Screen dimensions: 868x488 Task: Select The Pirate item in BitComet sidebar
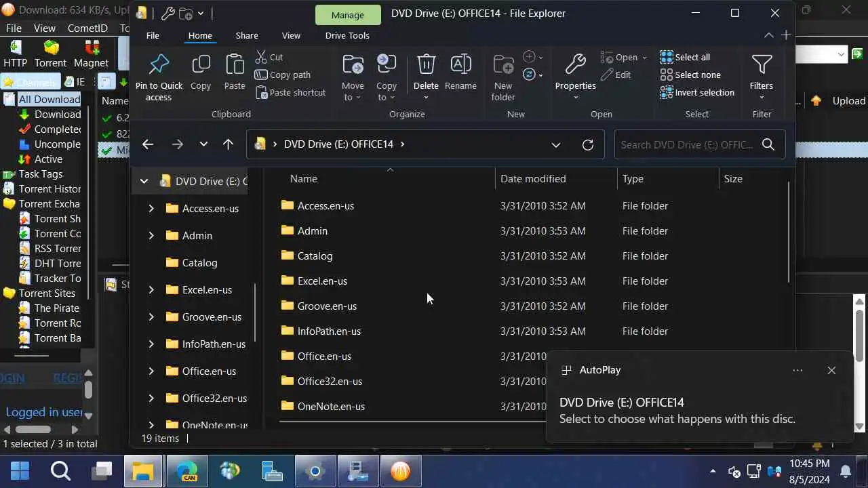click(x=50, y=308)
